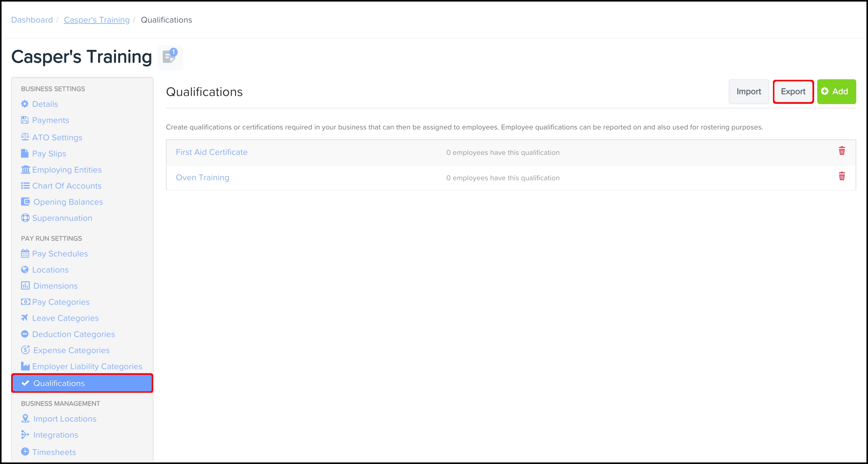The image size is (868, 464).
Task: Click the bank icon for Employing Entities
Action: point(25,169)
